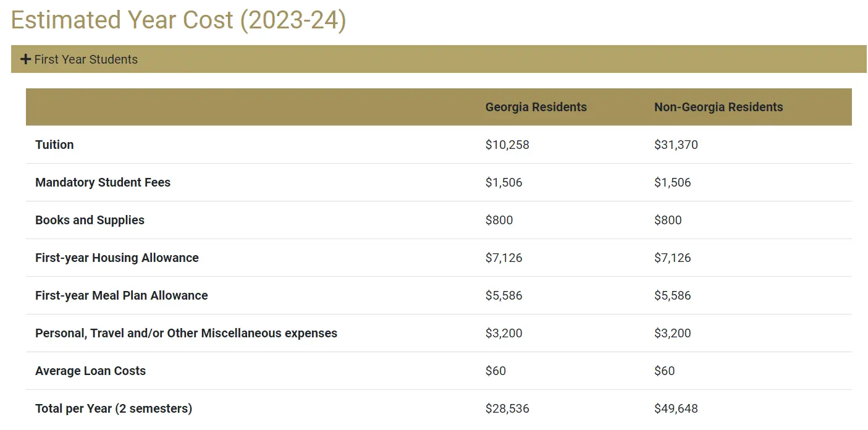Click the $28,536 Georgia residents total

click(507, 408)
